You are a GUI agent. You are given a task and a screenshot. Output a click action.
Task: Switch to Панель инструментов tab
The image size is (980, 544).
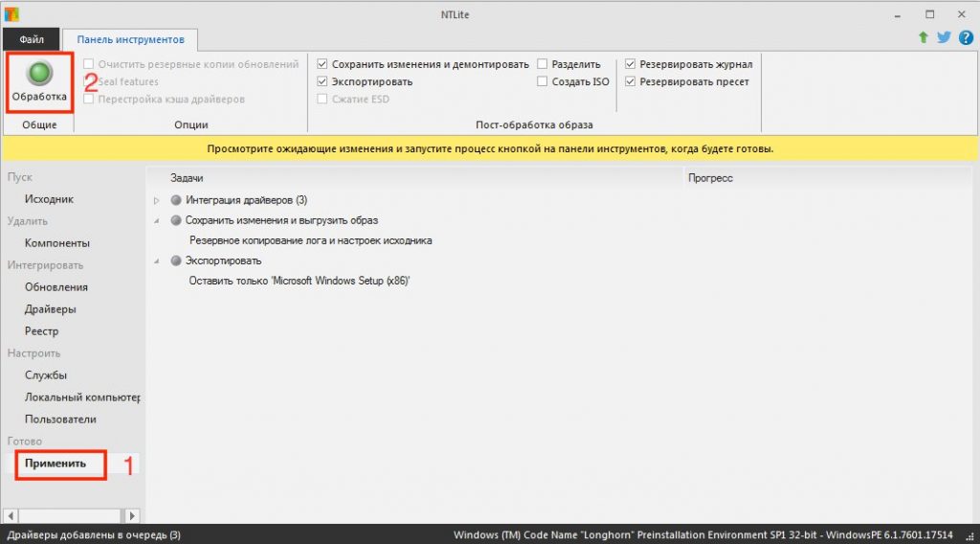(130, 39)
